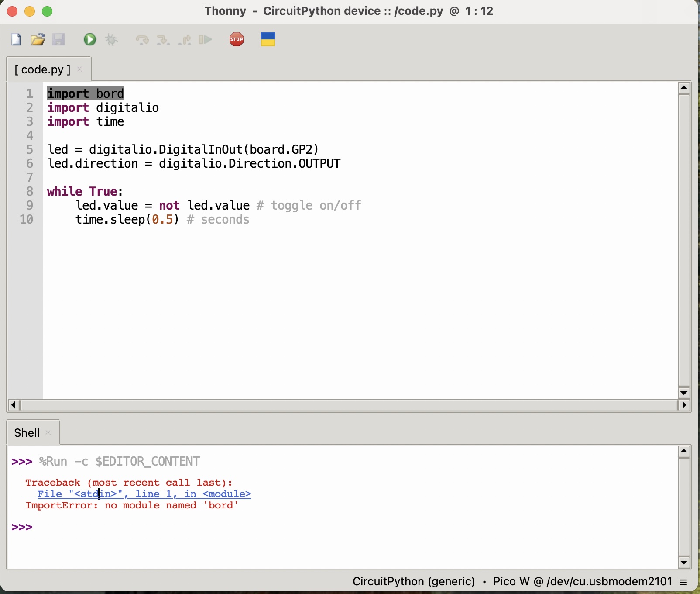Switch to the Shell tab

pyautogui.click(x=27, y=432)
